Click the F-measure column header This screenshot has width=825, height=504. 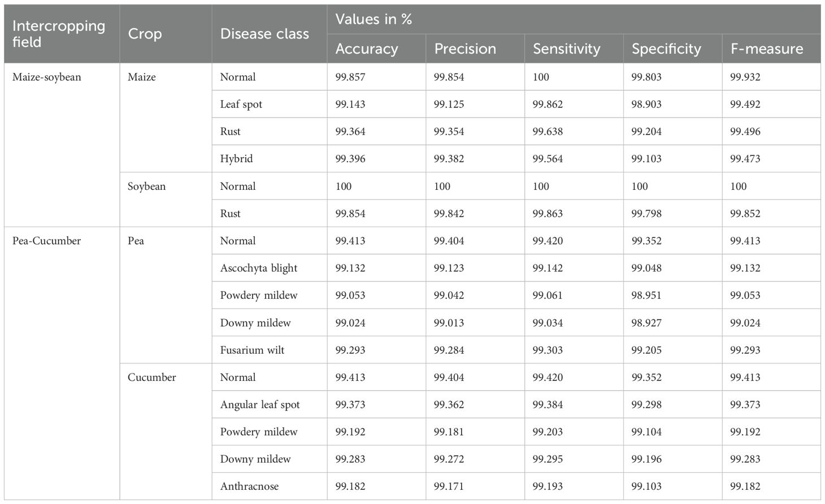[767, 49]
